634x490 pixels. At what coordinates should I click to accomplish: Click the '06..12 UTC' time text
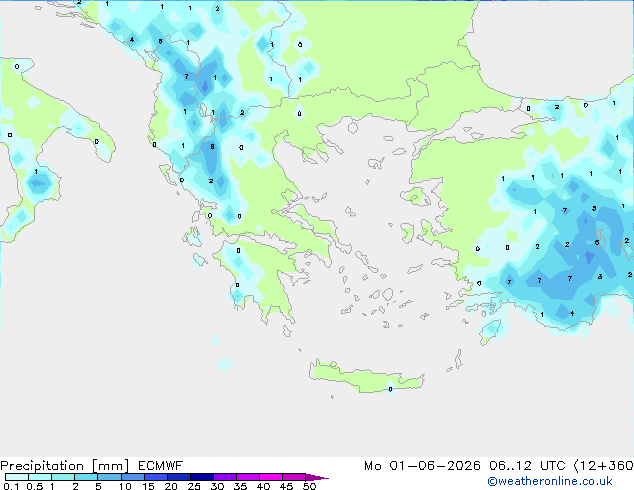click(527, 466)
